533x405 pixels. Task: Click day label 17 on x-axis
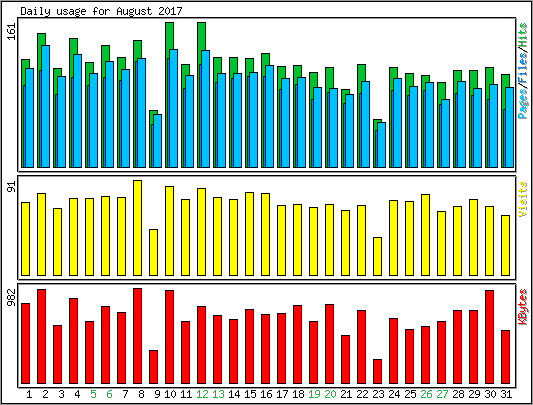tap(282, 394)
